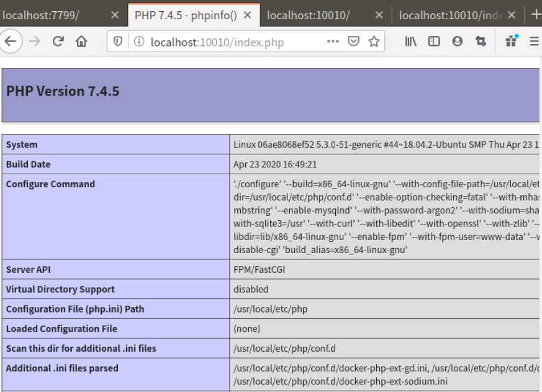
Task: Click the value Apr 23 2020 16:49:21
Action: pos(275,164)
